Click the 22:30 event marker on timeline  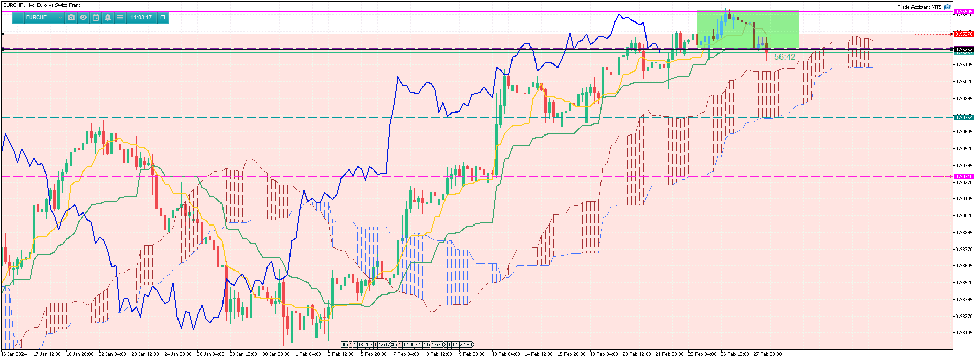pyautogui.click(x=466, y=345)
